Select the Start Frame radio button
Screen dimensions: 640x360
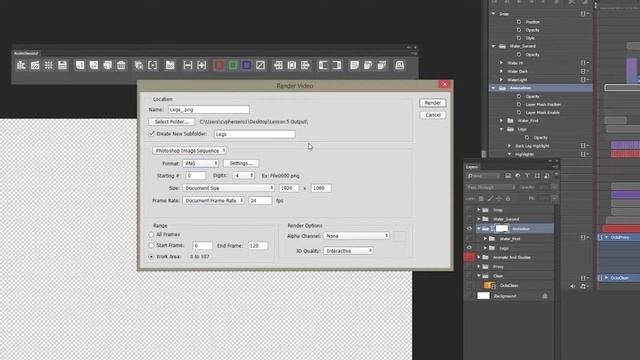pos(151,245)
